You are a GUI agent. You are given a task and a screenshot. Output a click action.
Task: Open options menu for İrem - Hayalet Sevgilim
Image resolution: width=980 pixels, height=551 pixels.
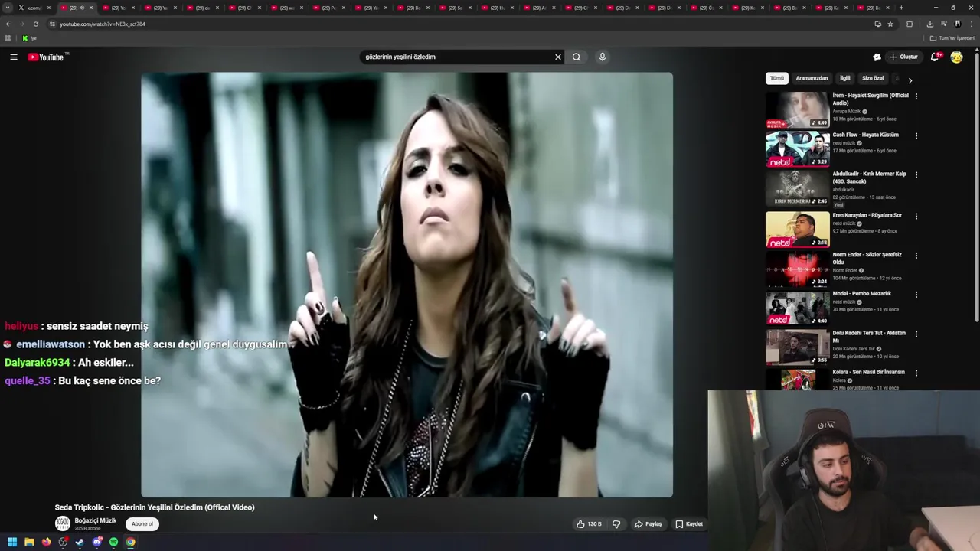[x=916, y=96]
